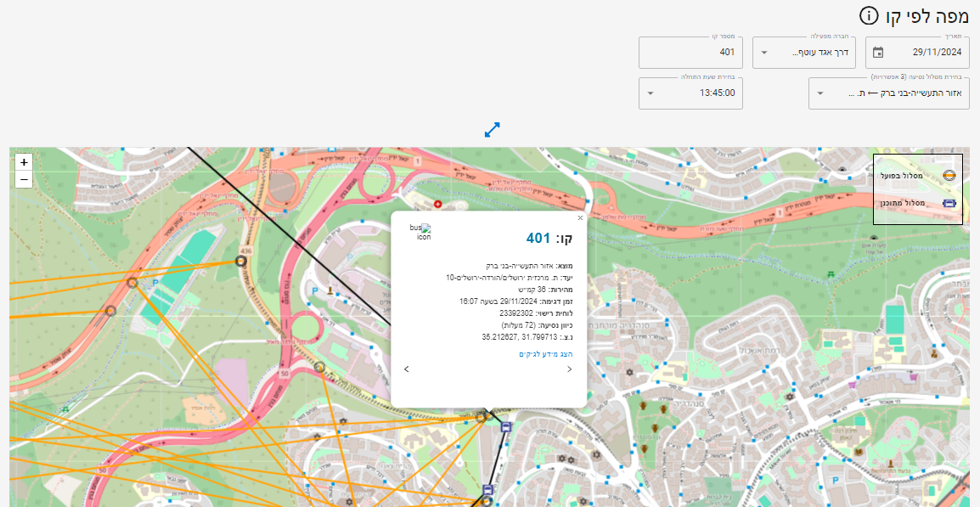Expand the map to fullscreen via the arrows icon
The image size is (980, 507).
(x=493, y=129)
